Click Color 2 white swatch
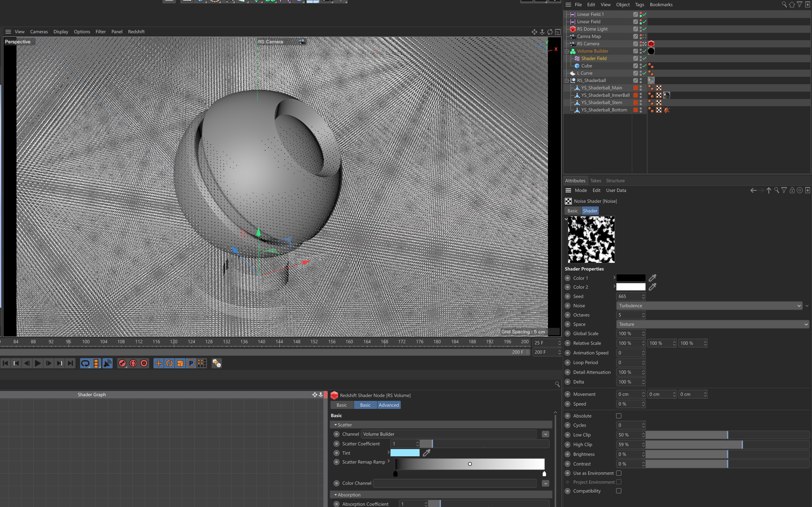Screen dimensions: 812x507 (631, 287)
